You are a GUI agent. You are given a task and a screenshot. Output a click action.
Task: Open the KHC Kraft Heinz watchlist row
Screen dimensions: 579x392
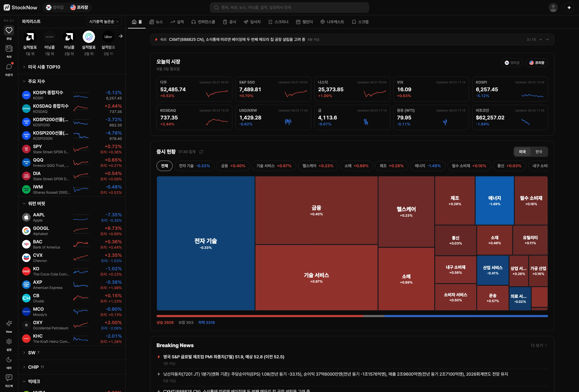[x=72, y=338]
